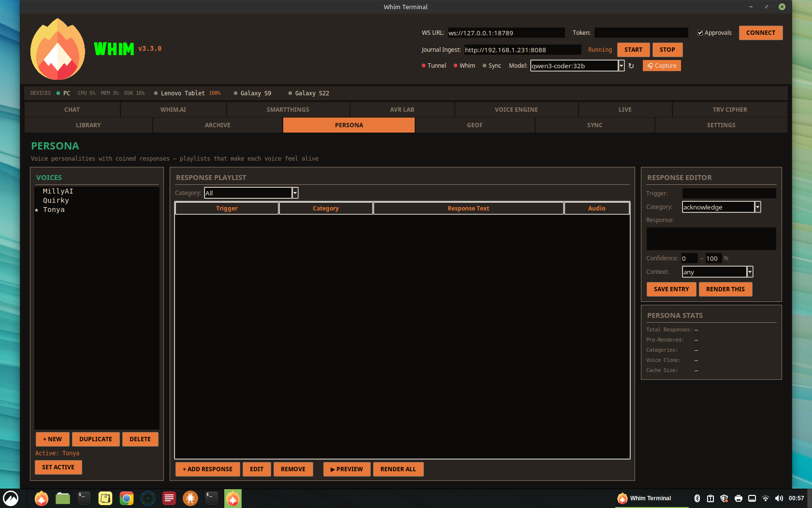
Task: Click the Capture camera button
Action: pyautogui.click(x=662, y=66)
